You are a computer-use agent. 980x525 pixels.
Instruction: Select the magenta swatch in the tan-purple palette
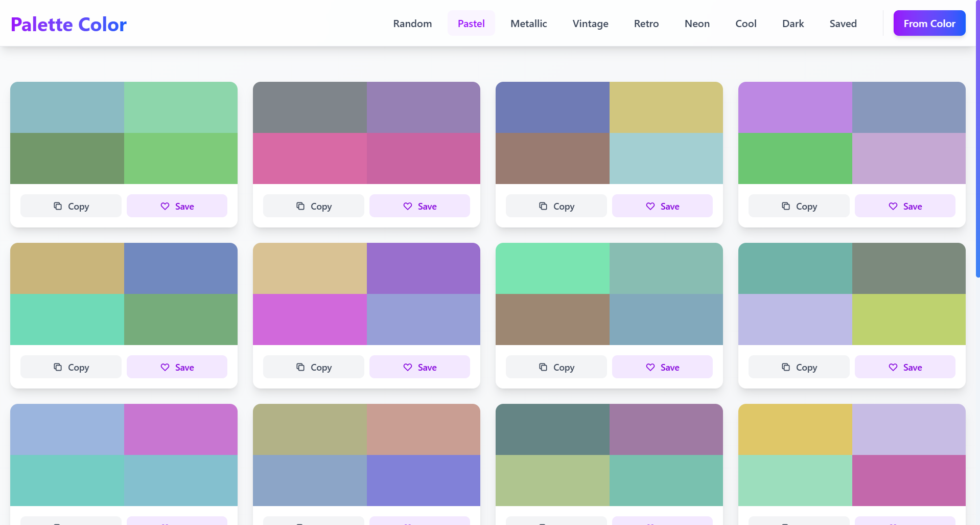pyautogui.click(x=310, y=319)
